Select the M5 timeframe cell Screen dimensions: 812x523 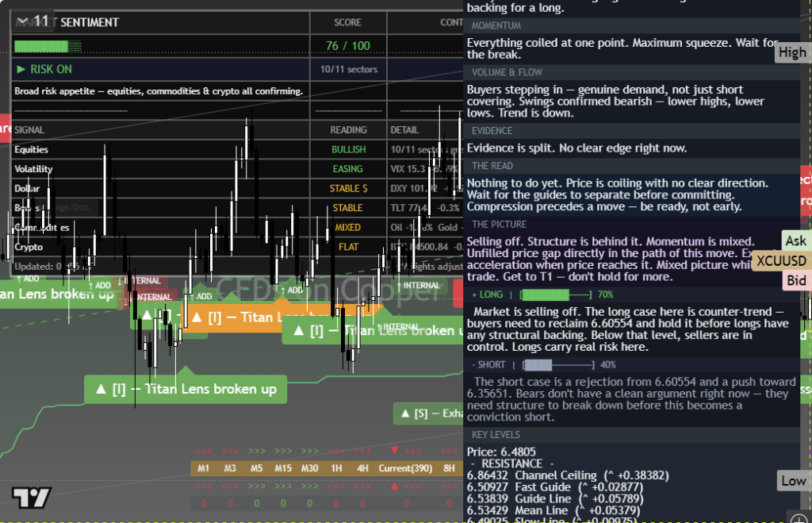256,468
